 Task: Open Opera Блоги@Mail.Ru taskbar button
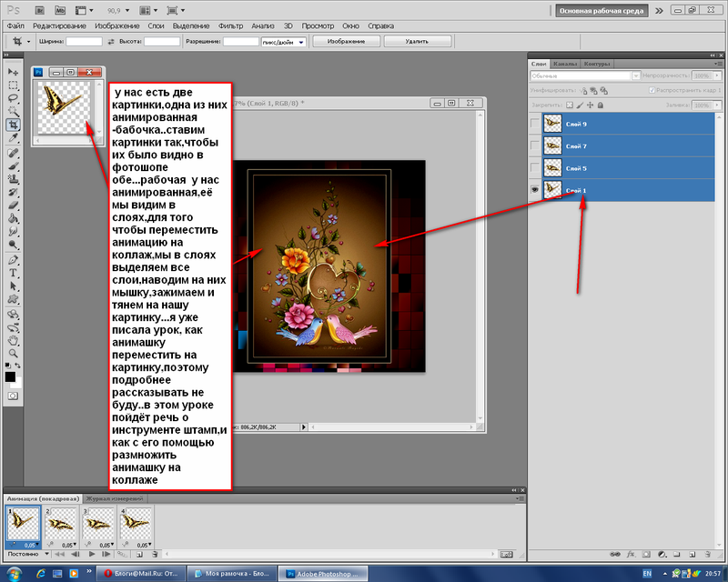tap(141, 574)
